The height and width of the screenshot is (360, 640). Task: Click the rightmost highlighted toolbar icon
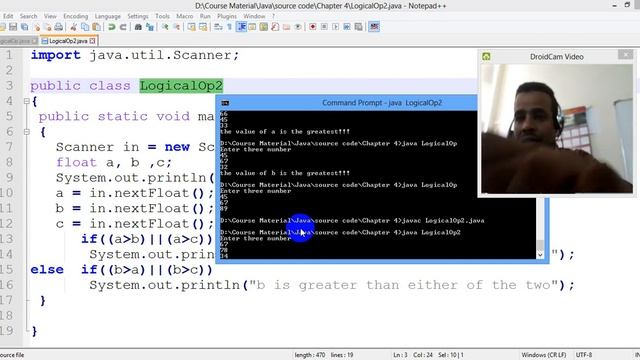tap(374, 27)
